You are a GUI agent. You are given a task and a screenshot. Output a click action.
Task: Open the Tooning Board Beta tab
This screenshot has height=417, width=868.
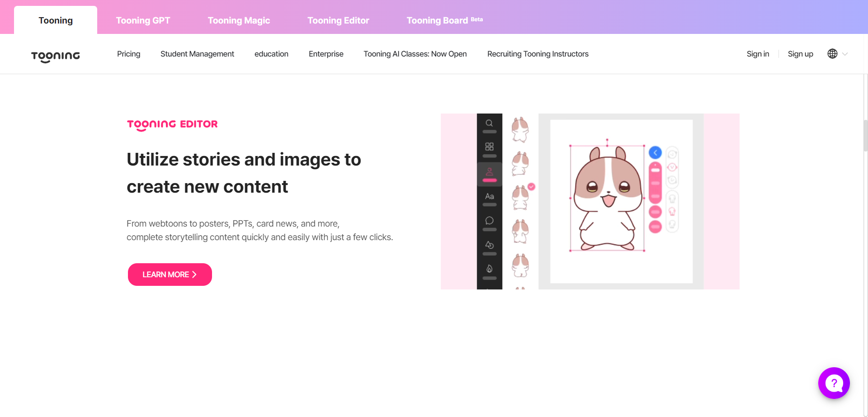click(x=444, y=20)
